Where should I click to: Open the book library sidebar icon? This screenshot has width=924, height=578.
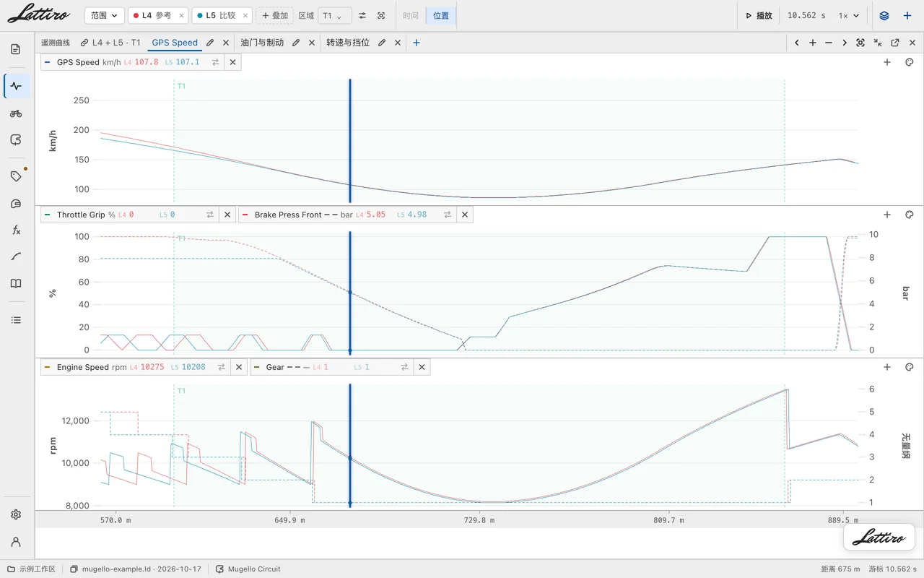click(16, 283)
